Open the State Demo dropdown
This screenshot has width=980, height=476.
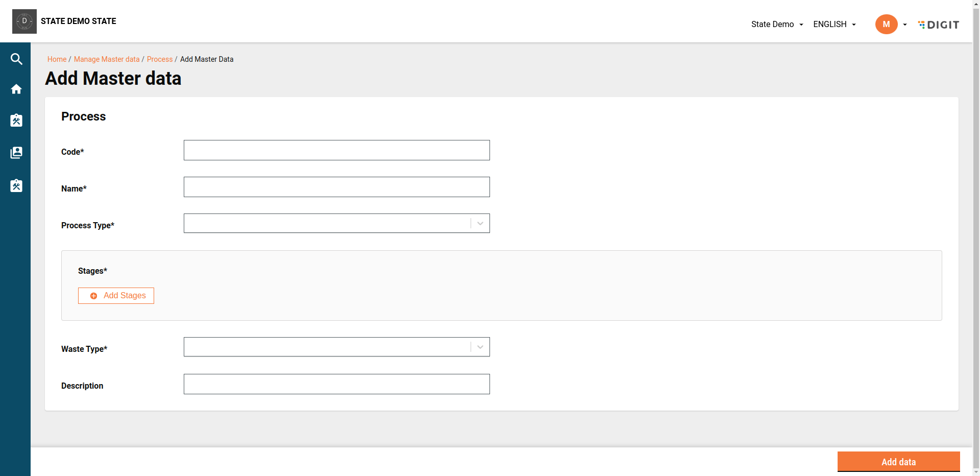777,25
